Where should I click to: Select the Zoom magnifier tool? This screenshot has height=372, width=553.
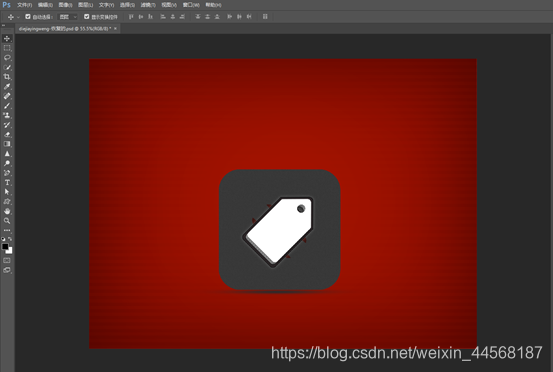[7, 221]
